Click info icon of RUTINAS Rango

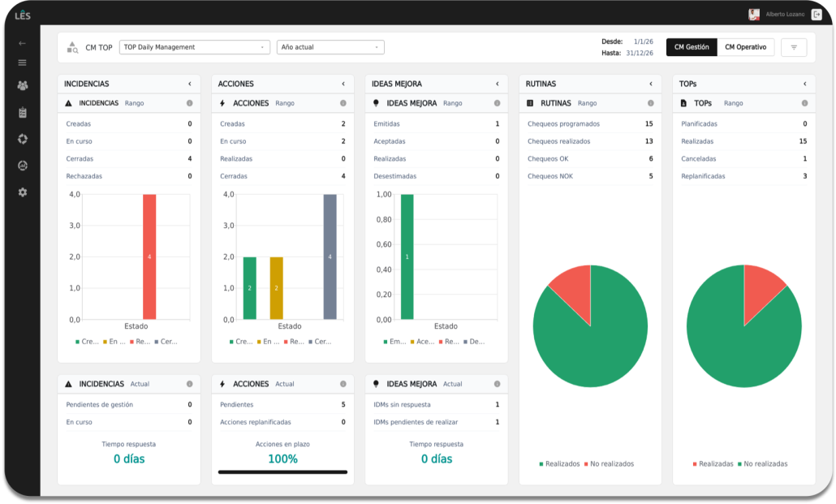coord(650,103)
